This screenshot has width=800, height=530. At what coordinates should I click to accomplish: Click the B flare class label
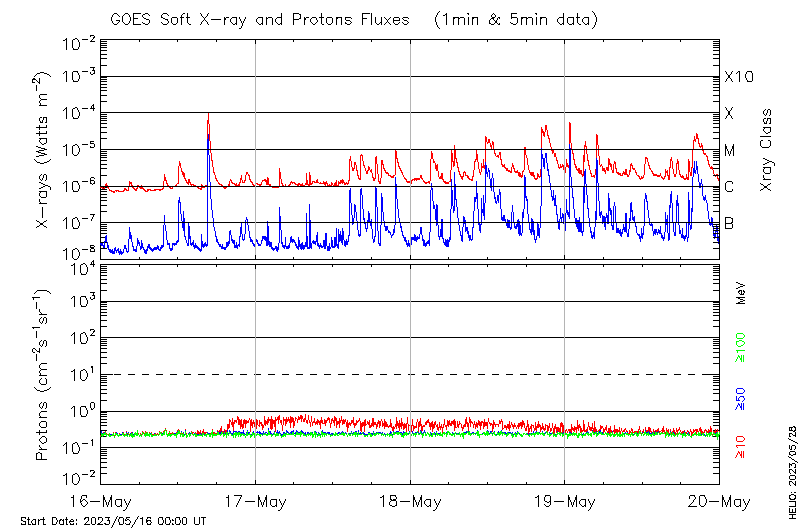pos(729,223)
